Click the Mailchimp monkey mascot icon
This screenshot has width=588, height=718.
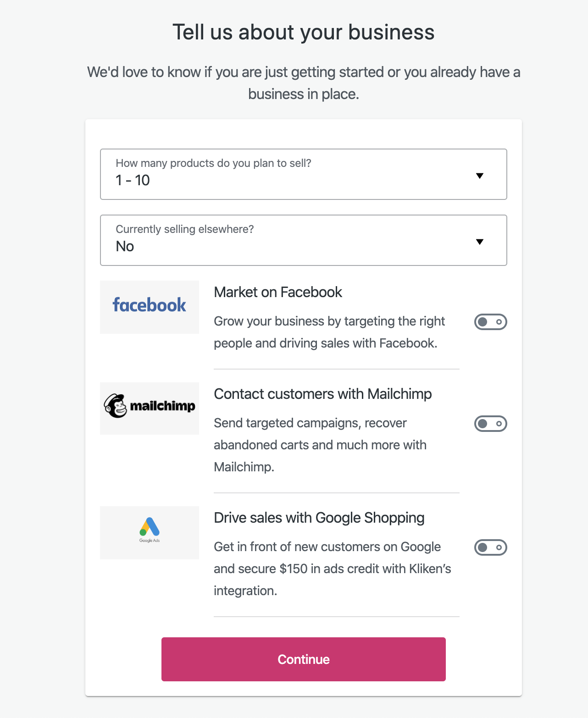point(115,406)
